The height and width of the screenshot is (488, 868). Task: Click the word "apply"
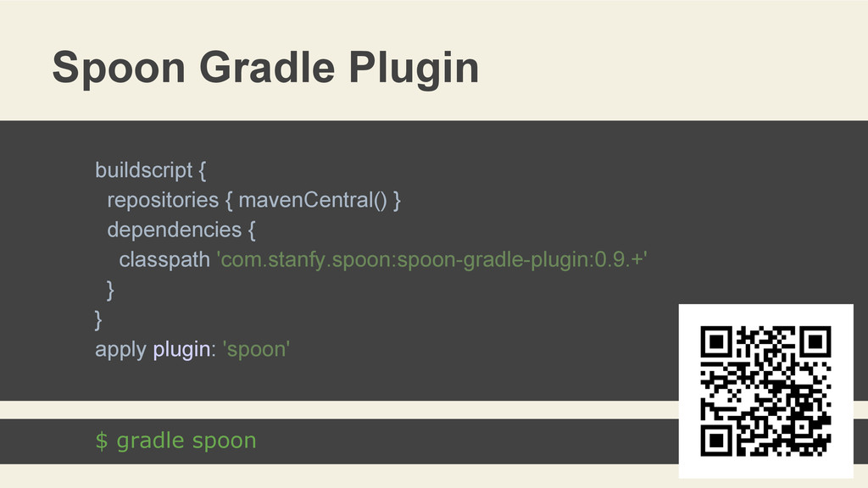click(120, 348)
